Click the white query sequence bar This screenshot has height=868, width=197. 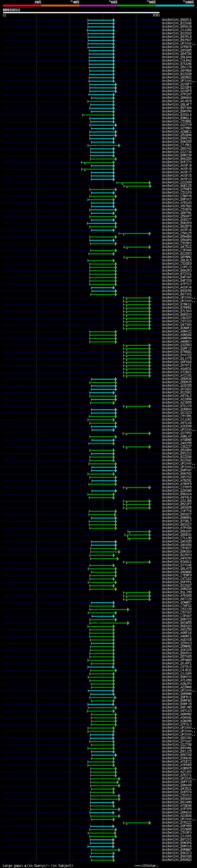(x=81, y=13)
